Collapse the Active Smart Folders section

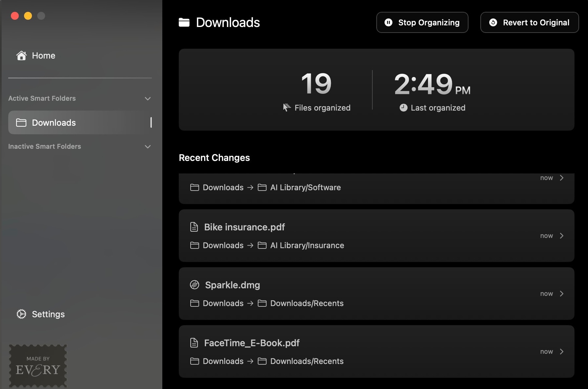[x=148, y=99]
